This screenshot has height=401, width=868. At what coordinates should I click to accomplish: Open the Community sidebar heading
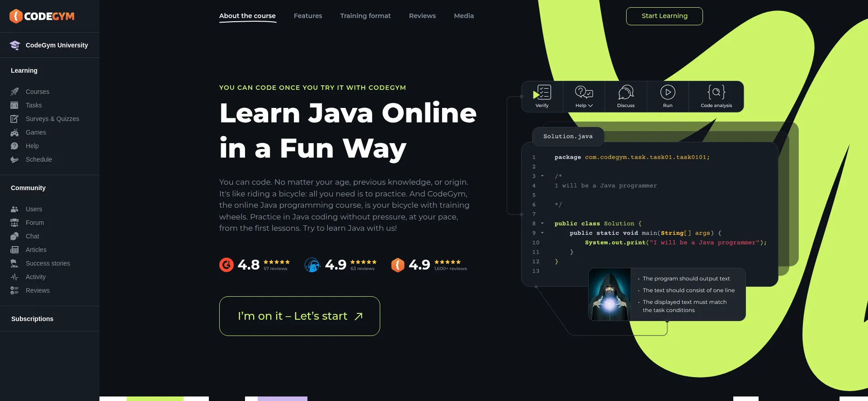tap(28, 188)
